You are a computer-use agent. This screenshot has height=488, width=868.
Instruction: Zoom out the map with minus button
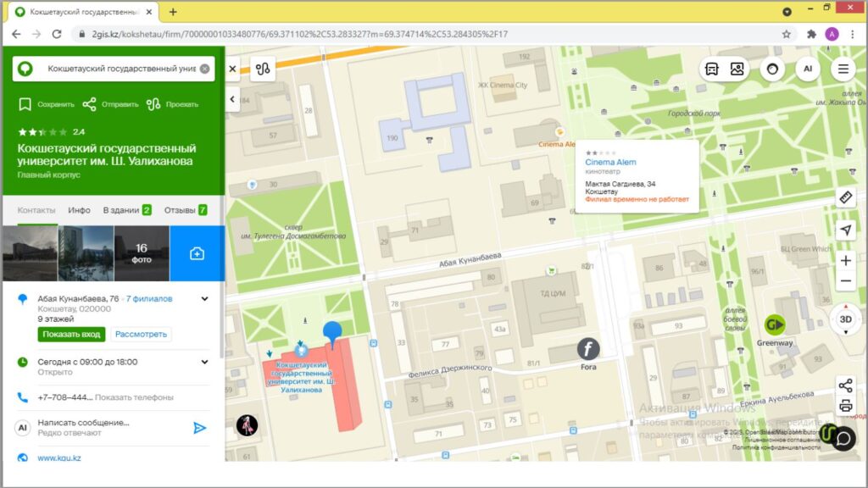845,282
